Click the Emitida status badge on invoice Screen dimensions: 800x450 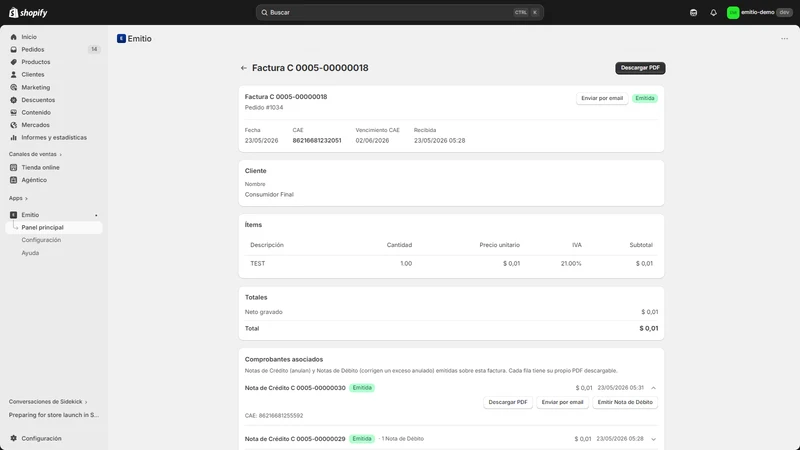click(x=645, y=98)
